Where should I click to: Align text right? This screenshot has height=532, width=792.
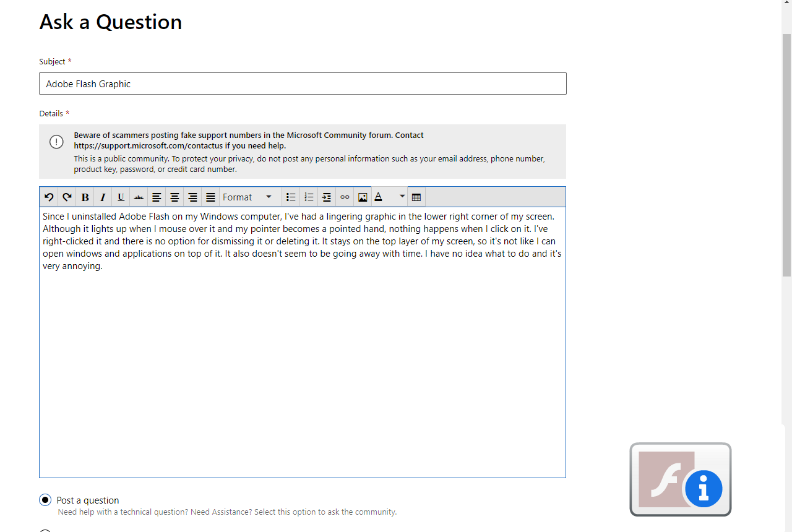click(x=192, y=197)
